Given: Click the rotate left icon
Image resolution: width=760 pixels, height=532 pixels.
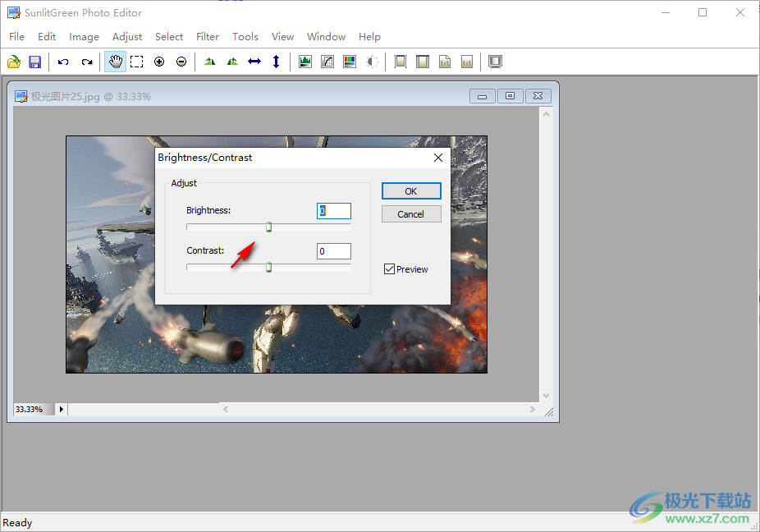Looking at the screenshot, I should coord(210,62).
